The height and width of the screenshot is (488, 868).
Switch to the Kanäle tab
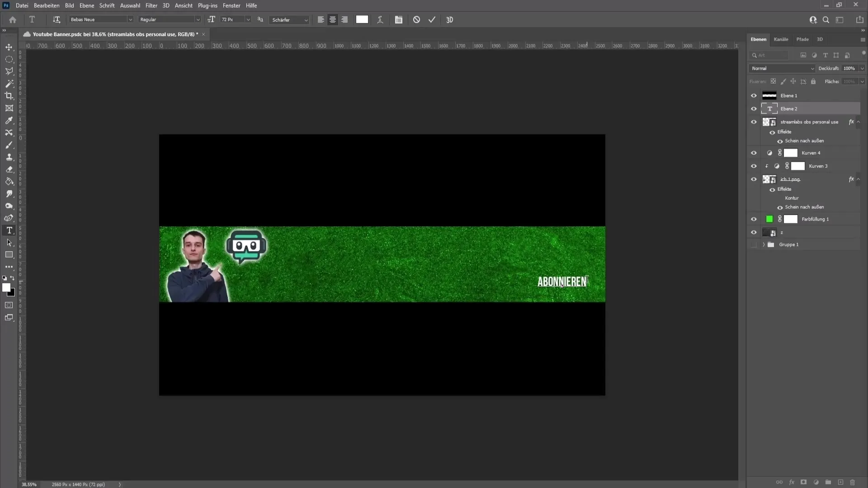(782, 39)
